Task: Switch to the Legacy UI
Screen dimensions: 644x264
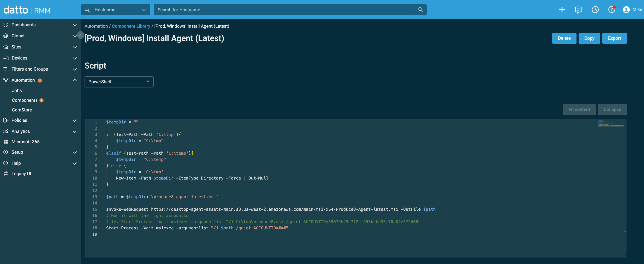Action: point(21,174)
